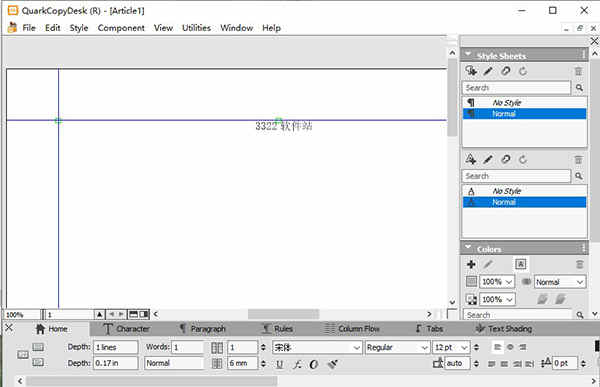This screenshot has width=600, height=387.
Task: Click the underline U icon
Action: click(280, 364)
